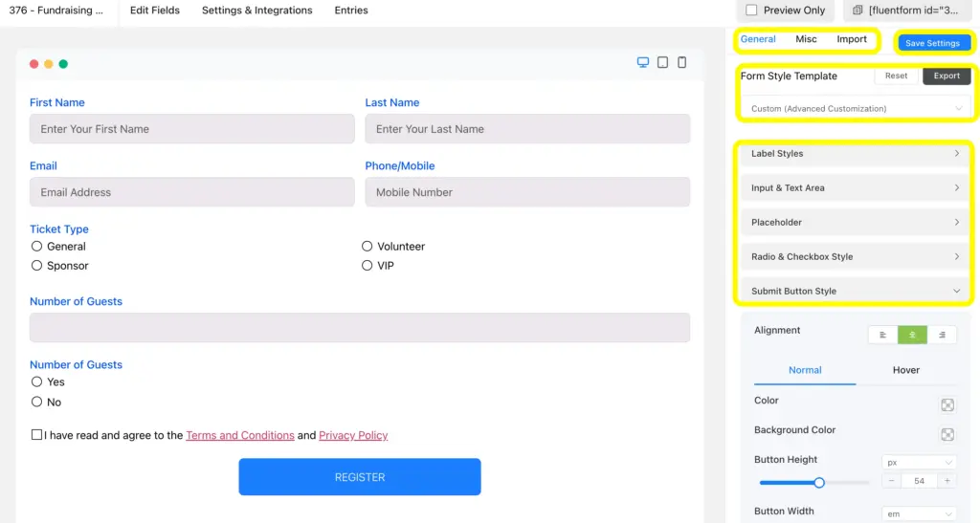This screenshot has width=980, height=523.
Task: Open the Button Width unit dropdown
Action: (x=919, y=513)
